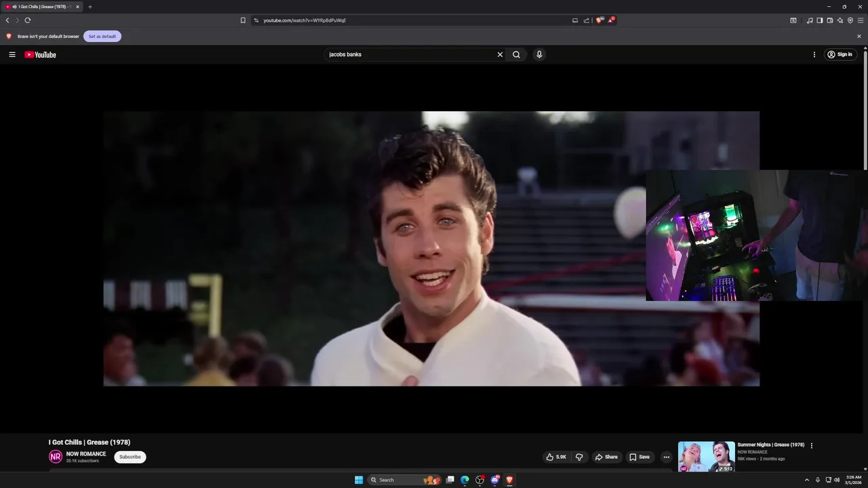Switch to Brave on the taskbar
This screenshot has width=868, height=488.
[x=509, y=480]
